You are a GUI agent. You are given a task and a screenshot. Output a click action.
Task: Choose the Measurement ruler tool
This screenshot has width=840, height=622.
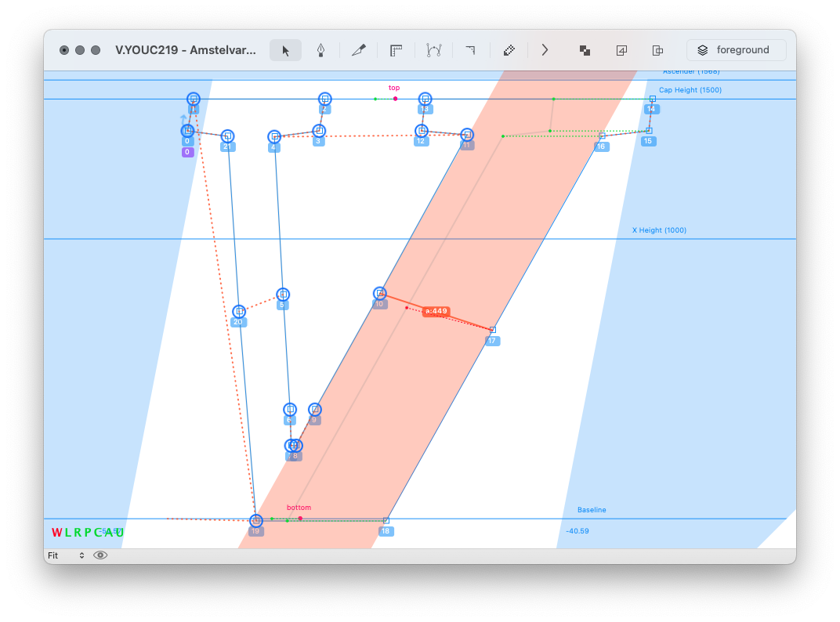(x=396, y=50)
